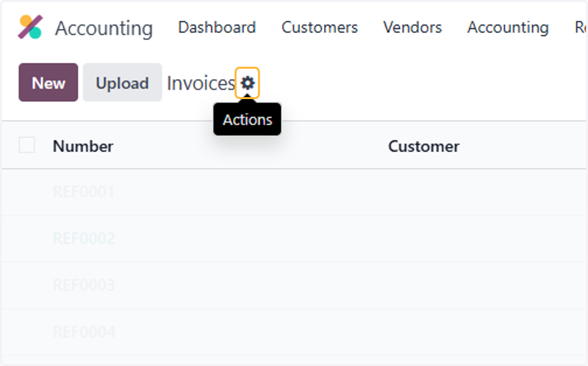Expand the Accounting menu next to Vendors

pos(508,27)
